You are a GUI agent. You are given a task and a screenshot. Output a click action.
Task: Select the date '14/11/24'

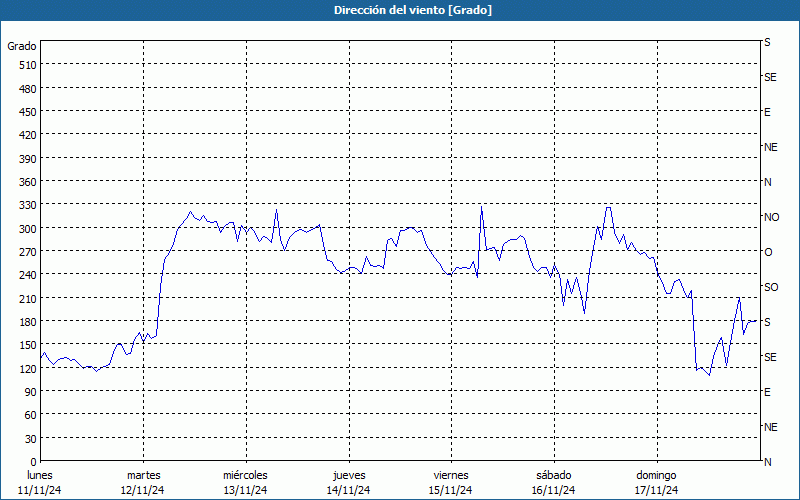click(x=349, y=490)
